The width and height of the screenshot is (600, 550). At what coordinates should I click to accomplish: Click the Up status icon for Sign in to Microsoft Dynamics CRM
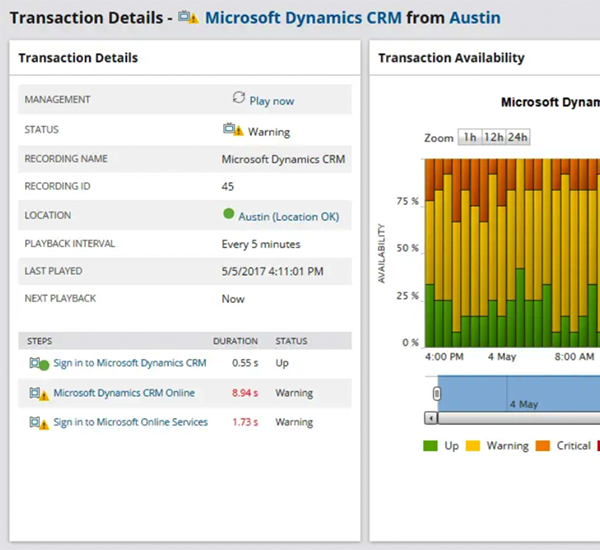click(39, 364)
